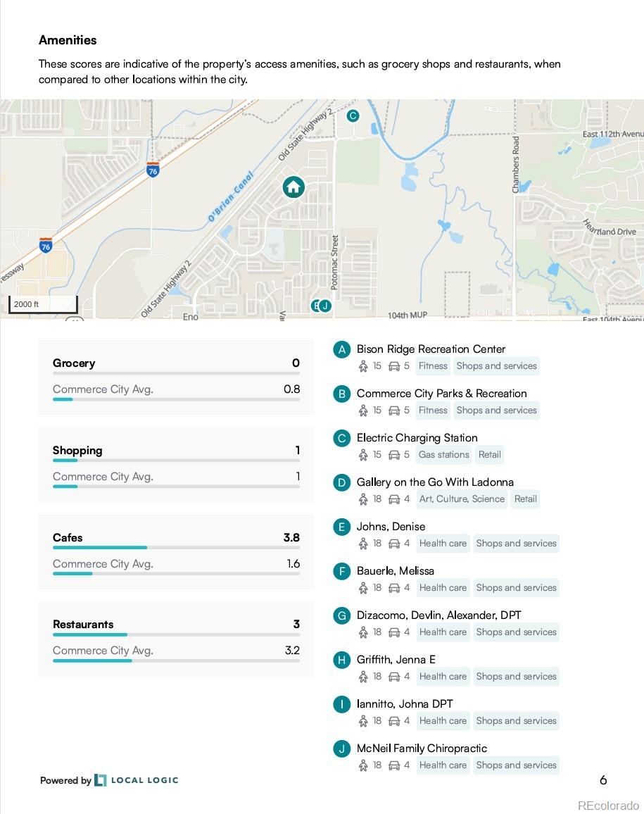Click list badge A for Bison Ridge
The height and width of the screenshot is (814, 644).
tap(341, 350)
